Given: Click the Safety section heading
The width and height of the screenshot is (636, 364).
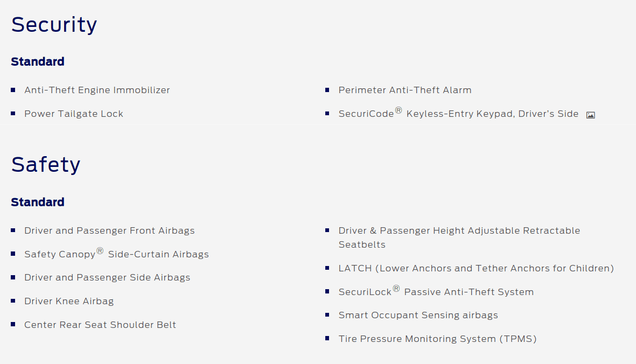Looking at the screenshot, I should pos(46,165).
